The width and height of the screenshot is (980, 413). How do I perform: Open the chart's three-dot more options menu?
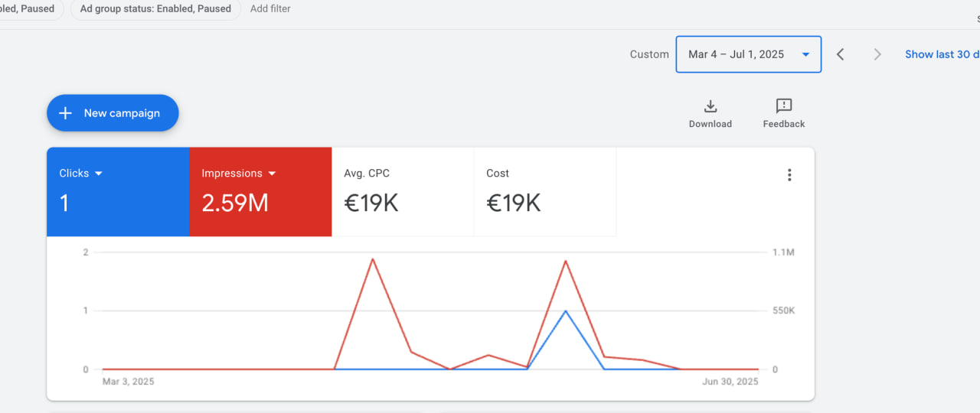coord(789,175)
